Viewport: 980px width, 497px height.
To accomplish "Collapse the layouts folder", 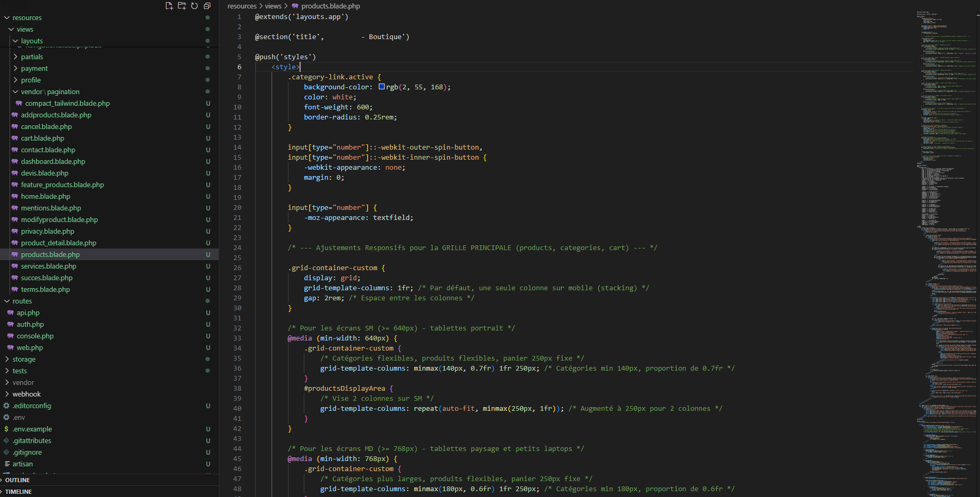I will 109,41.
